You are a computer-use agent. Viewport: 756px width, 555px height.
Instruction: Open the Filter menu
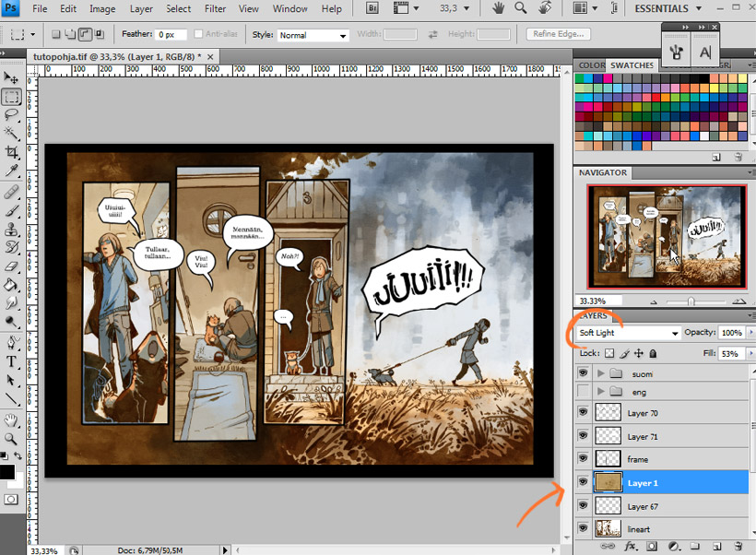(215, 9)
